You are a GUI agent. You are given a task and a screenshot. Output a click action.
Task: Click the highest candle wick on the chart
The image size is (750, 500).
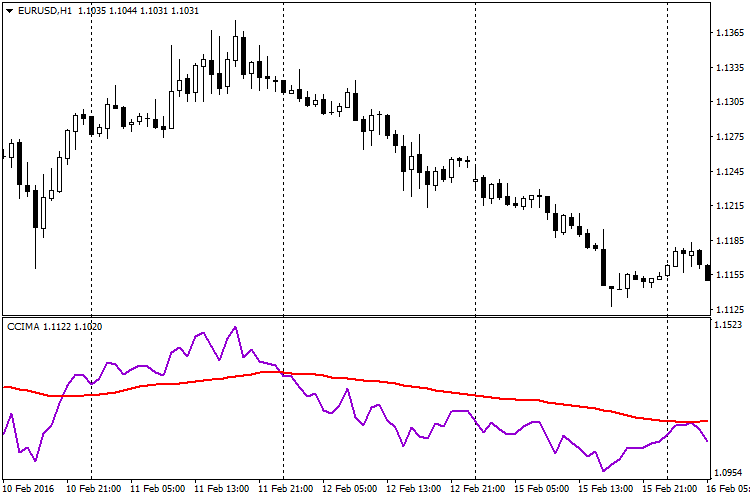click(x=236, y=23)
